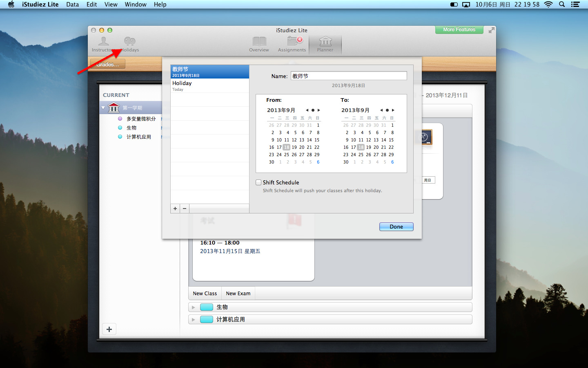Click the More Features button
The image size is (588, 368).
click(459, 30)
